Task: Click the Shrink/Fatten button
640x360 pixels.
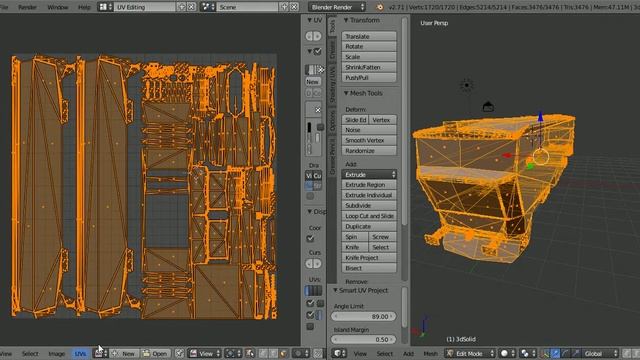Action: pyautogui.click(x=369, y=67)
